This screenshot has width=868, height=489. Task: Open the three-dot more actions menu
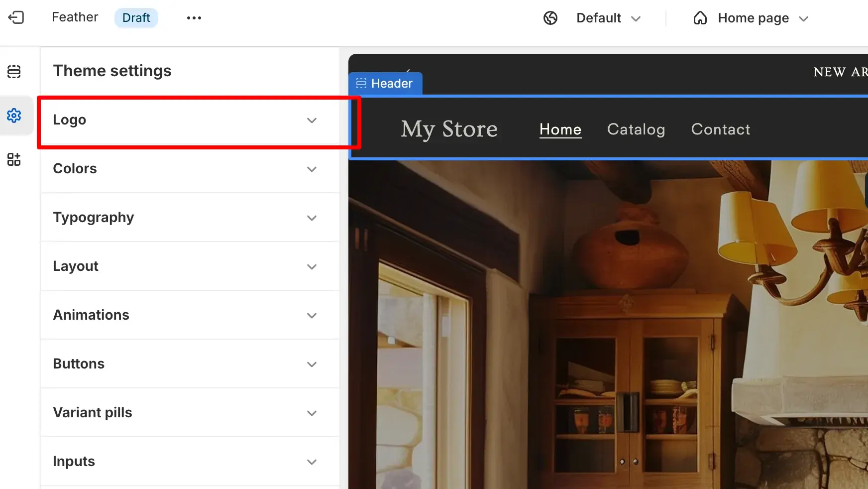(194, 18)
